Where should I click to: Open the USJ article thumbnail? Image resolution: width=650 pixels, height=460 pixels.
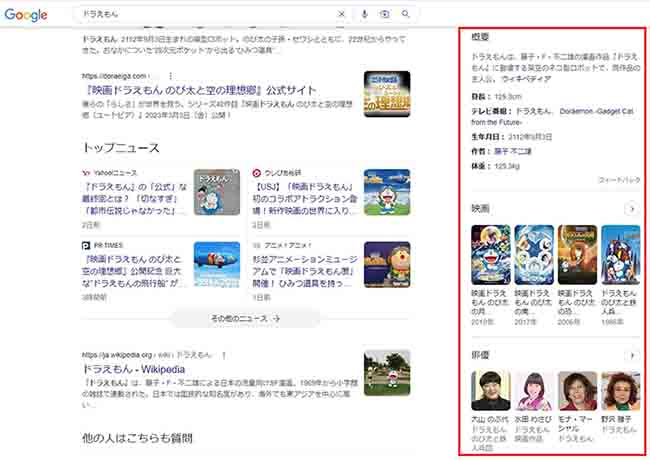(387, 192)
